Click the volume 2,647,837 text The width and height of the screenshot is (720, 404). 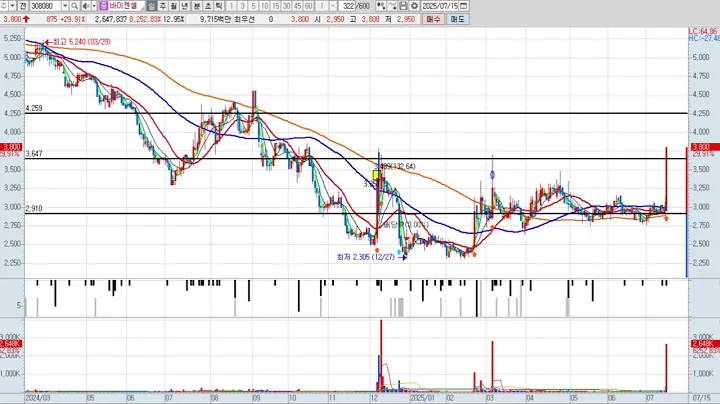111,19
